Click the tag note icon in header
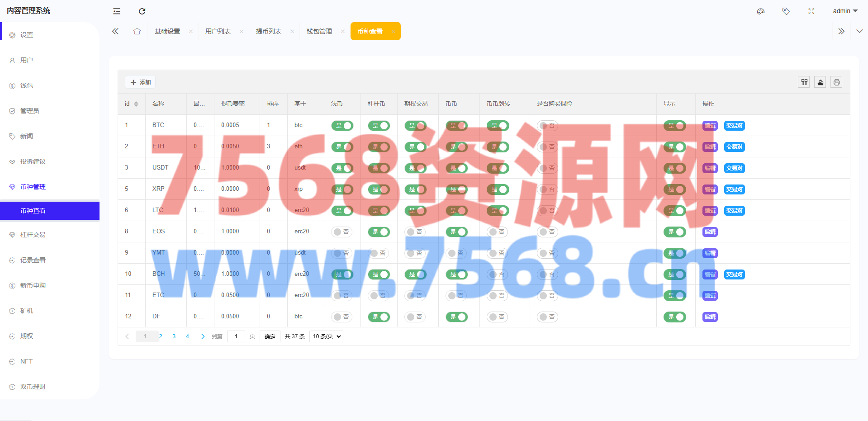 (x=786, y=11)
